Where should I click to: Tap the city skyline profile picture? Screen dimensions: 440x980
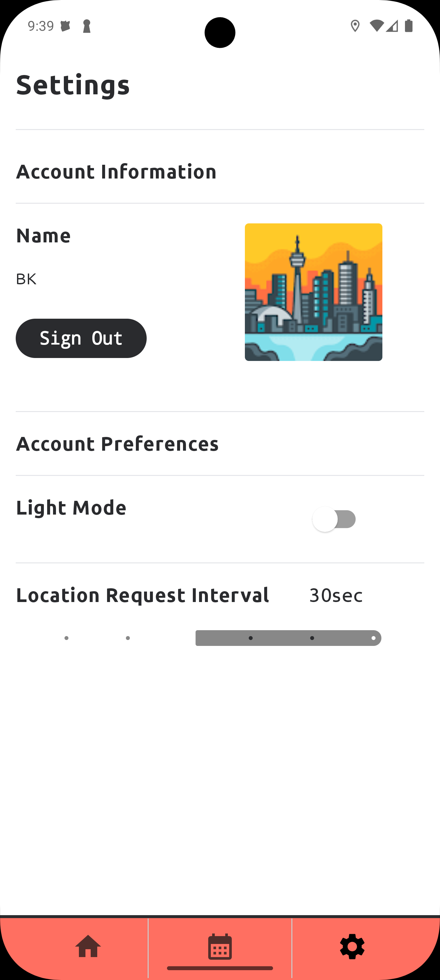[x=313, y=292]
